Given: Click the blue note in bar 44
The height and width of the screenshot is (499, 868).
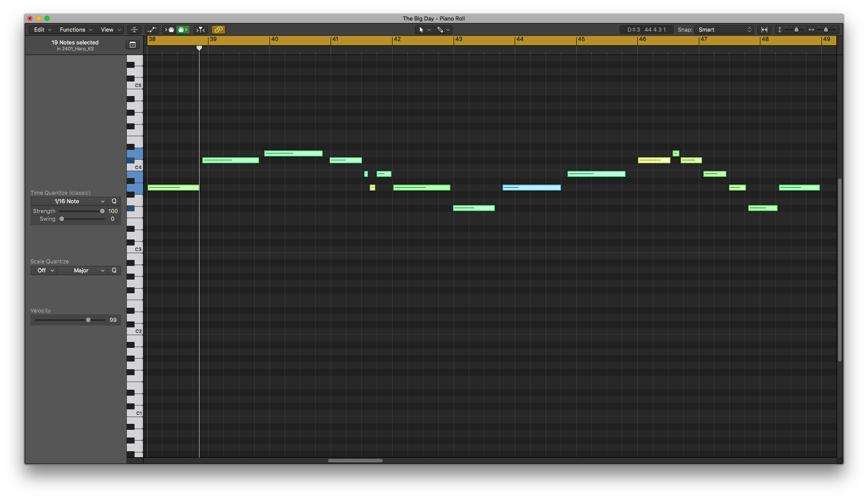Looking at the screenshot, I should click(531, 187).
